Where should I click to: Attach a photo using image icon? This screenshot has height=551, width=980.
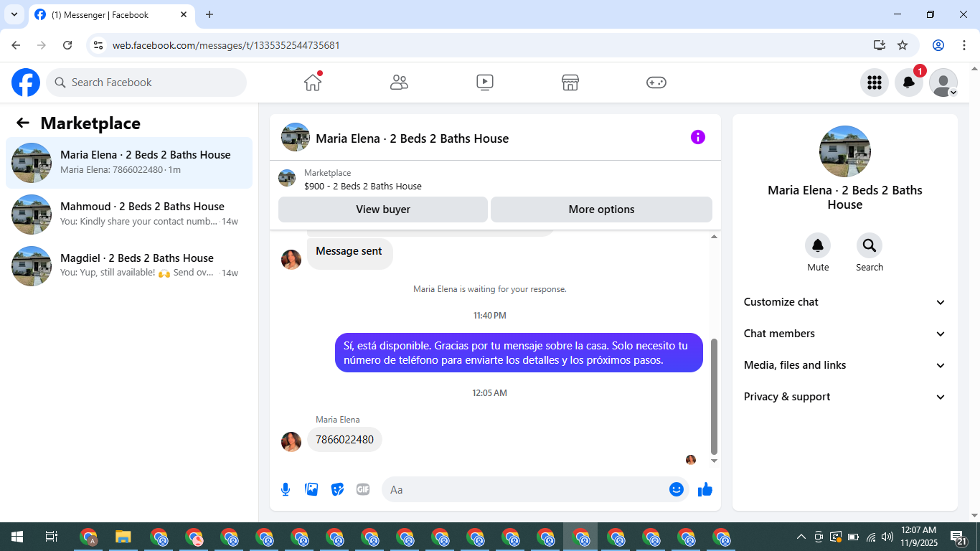(311, 489)
